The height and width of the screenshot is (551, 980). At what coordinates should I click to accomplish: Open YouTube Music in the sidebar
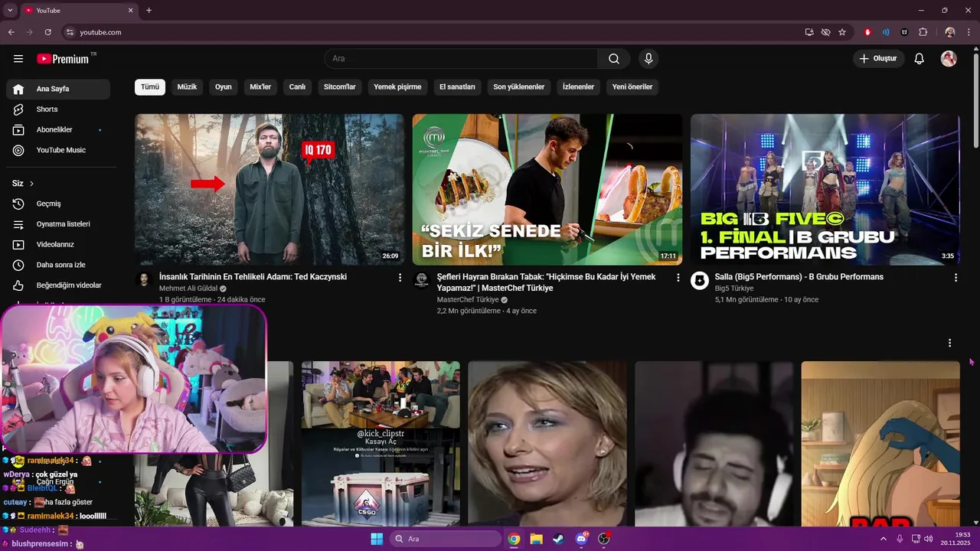(58, 151)
